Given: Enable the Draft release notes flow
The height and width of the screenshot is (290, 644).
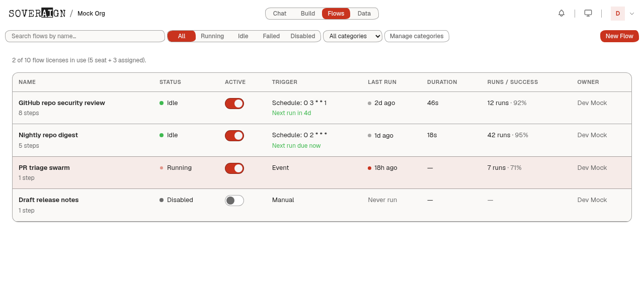Looking at the screenshot, I should 234,201.
